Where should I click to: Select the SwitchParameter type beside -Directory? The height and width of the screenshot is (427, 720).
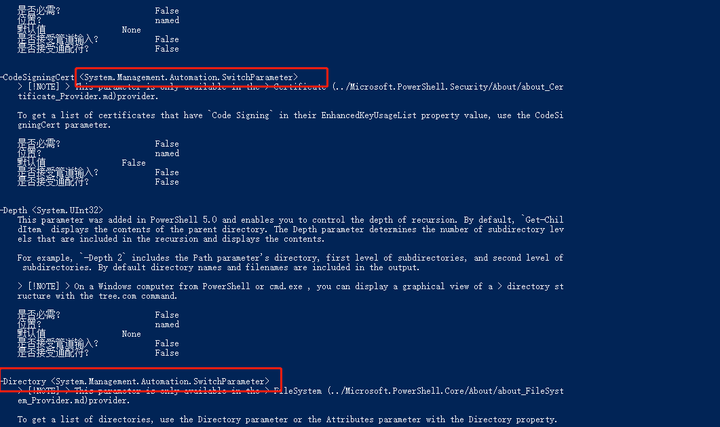pyautogui.click(x=160, y=382)
